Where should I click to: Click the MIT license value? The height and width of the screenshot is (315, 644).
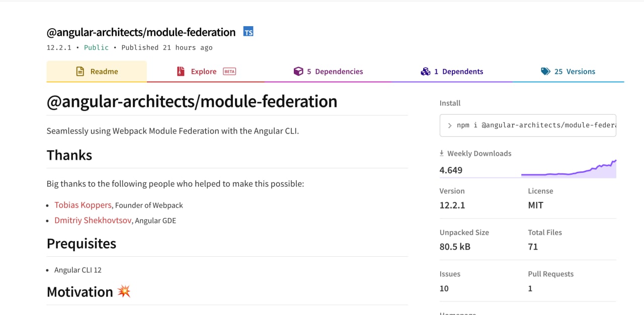tap(535, 205)
